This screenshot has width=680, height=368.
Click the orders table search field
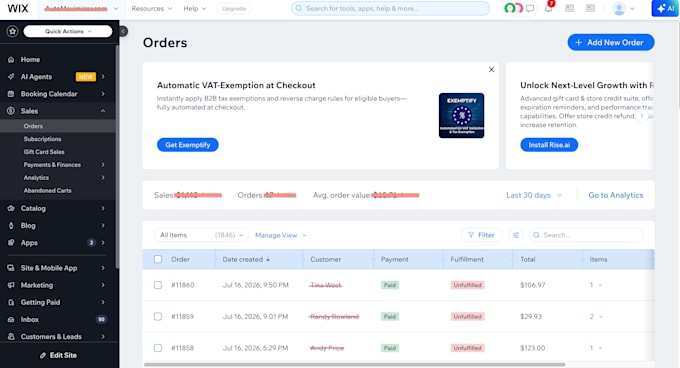(x=585, y=235)
